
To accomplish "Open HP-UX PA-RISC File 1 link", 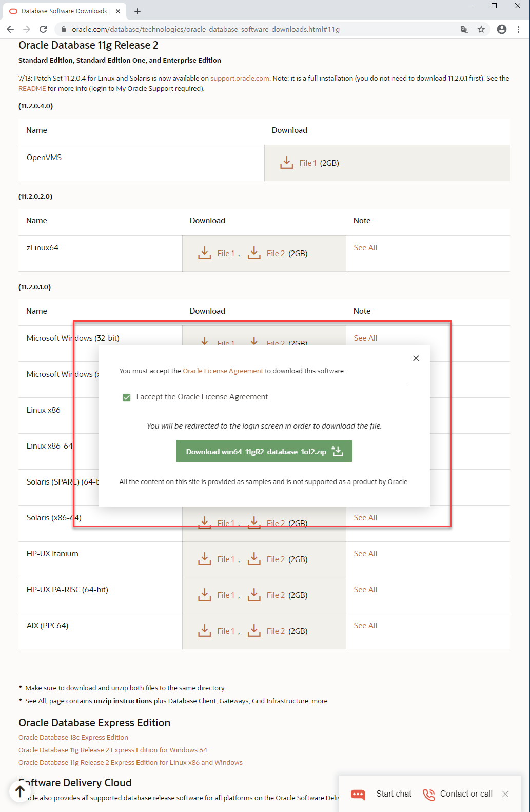I will [226, 595].
